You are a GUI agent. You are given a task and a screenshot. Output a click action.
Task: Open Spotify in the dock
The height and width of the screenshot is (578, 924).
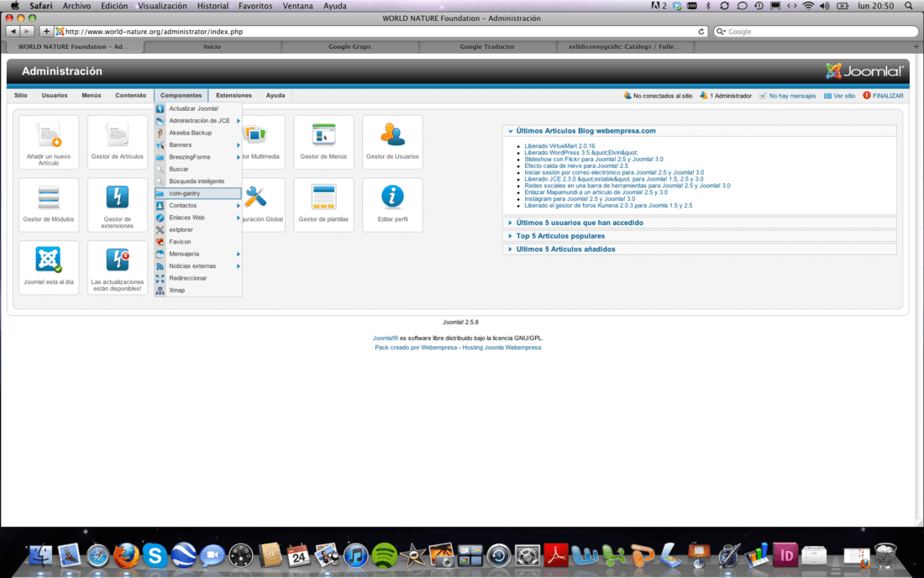click(x=384, y=555)
